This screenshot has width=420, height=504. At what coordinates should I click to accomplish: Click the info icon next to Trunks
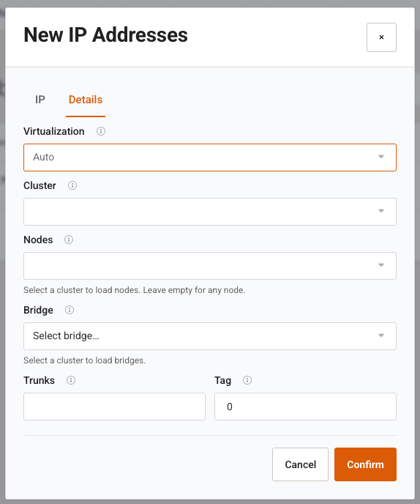71,380
